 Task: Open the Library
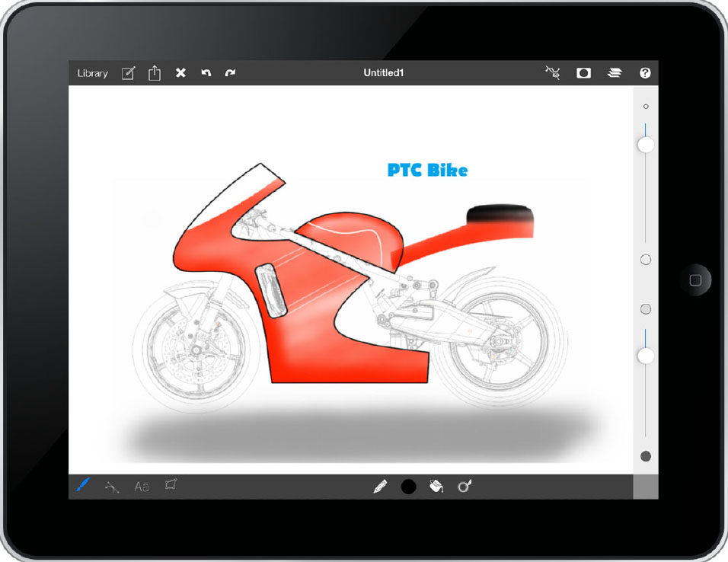coord(92,73)
